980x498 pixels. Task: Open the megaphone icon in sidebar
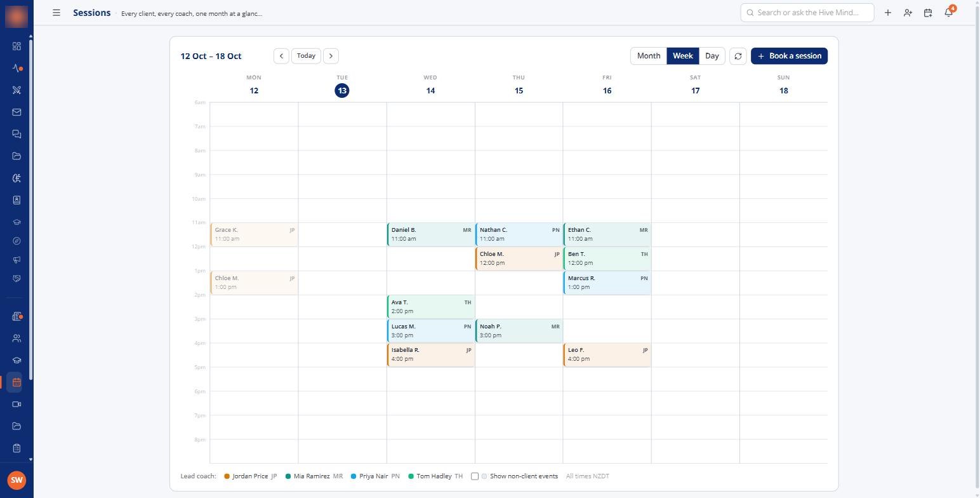[x=17, y=260]
